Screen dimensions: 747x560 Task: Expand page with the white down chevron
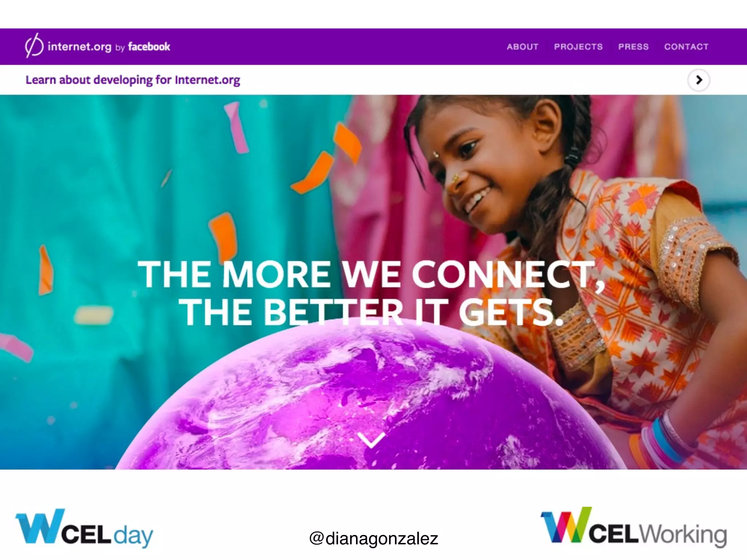tap(371, 440)
